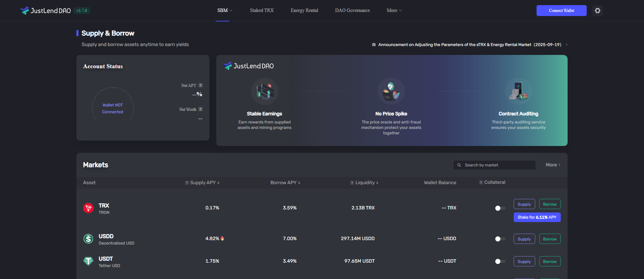Toggle TRX collateral switch

point(500,208)
